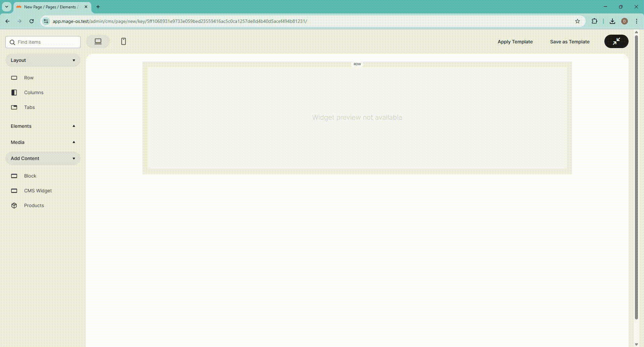The height and width of the screenshot is (347, 644).
Task: Switch to mobile viewport preview
Action: coord(123,41)
